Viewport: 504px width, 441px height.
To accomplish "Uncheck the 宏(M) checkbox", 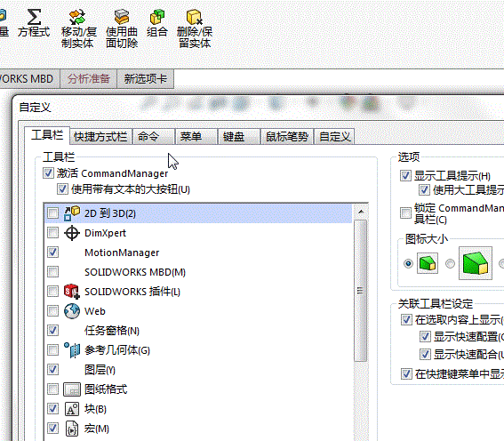I will [x=52, y=429].
